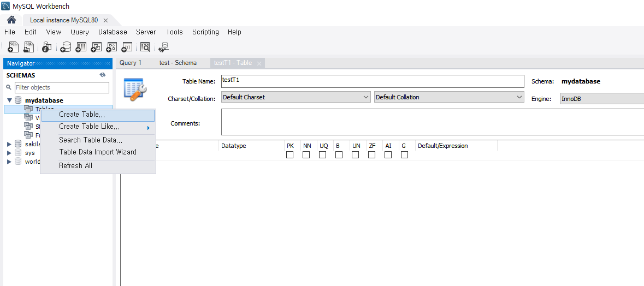
Task: Close the testT1 - Table tab
Action: (x=259, y=64)
